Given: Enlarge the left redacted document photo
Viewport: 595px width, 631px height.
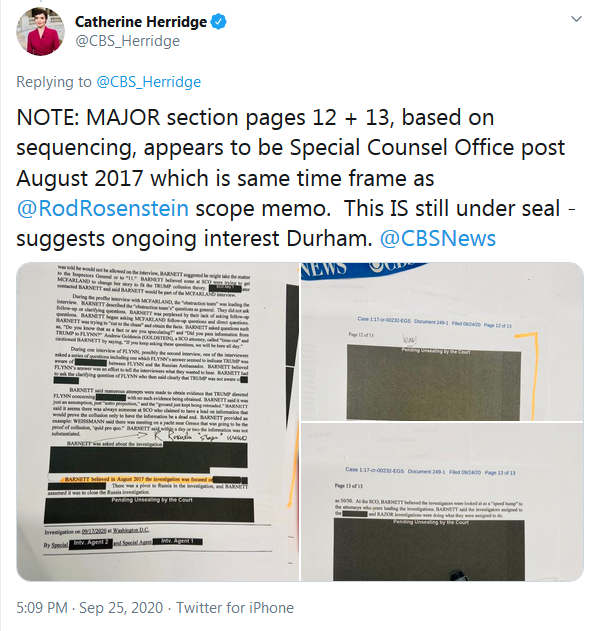Looking at the screenshot, I should click(158, 422).
